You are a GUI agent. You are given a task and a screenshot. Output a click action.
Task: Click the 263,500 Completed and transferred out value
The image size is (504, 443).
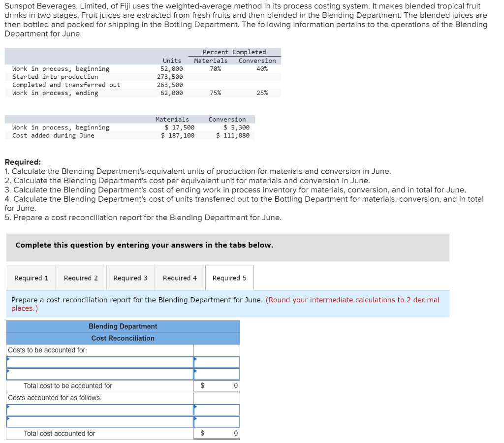point(170,85)
